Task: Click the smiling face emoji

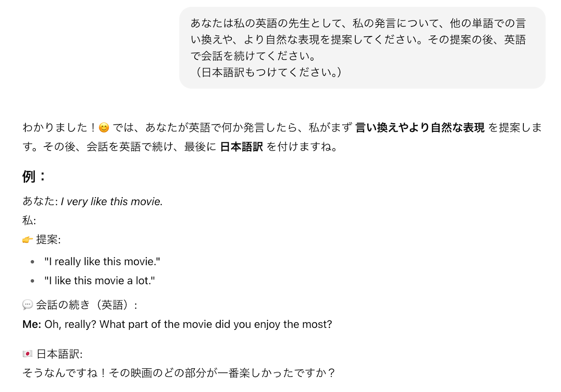Action: [x=104, y=128]
